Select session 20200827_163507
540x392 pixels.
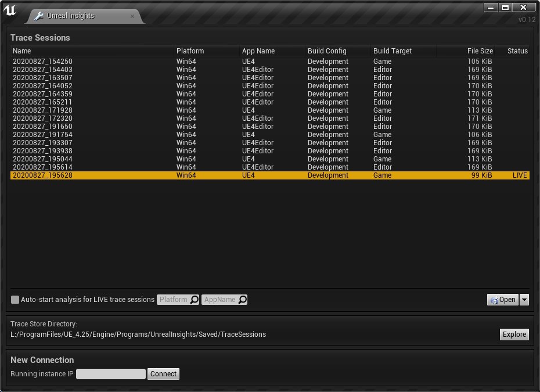coord(270,77)
